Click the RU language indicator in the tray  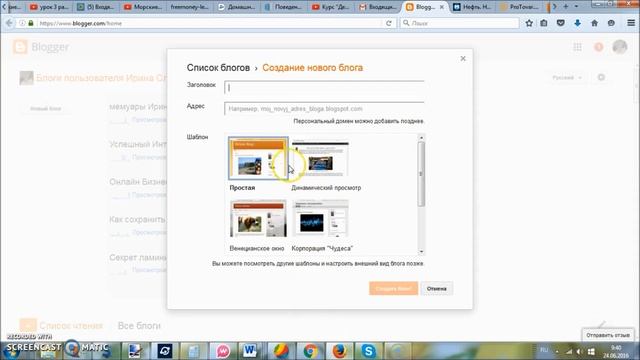[544, 350]
